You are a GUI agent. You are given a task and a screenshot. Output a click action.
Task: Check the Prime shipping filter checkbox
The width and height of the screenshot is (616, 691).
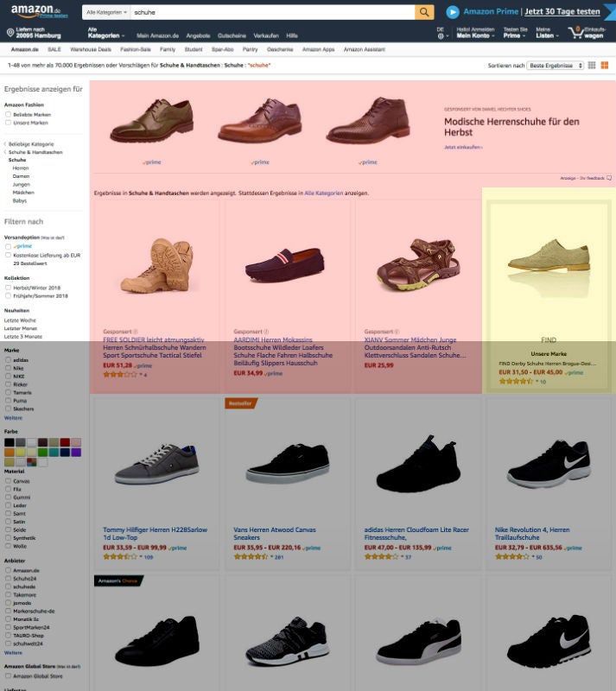tap(9, 246)
